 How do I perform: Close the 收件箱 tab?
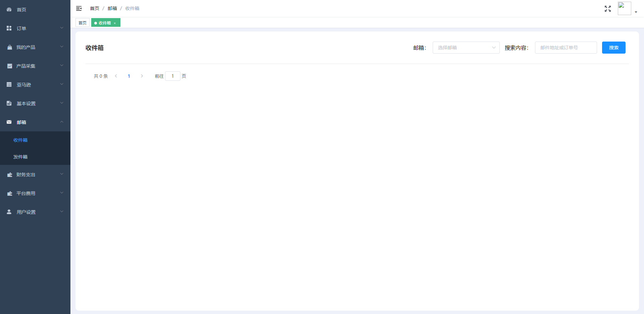(115, 23)
